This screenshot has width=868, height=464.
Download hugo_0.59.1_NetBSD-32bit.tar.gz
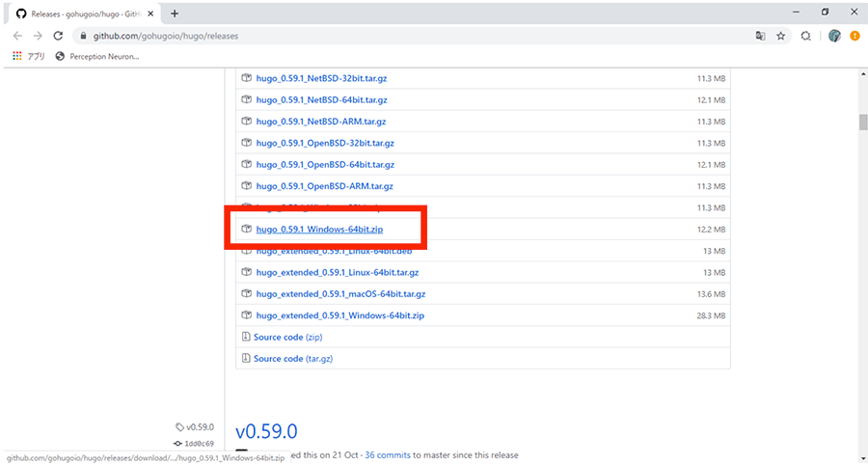pos(321,79)
